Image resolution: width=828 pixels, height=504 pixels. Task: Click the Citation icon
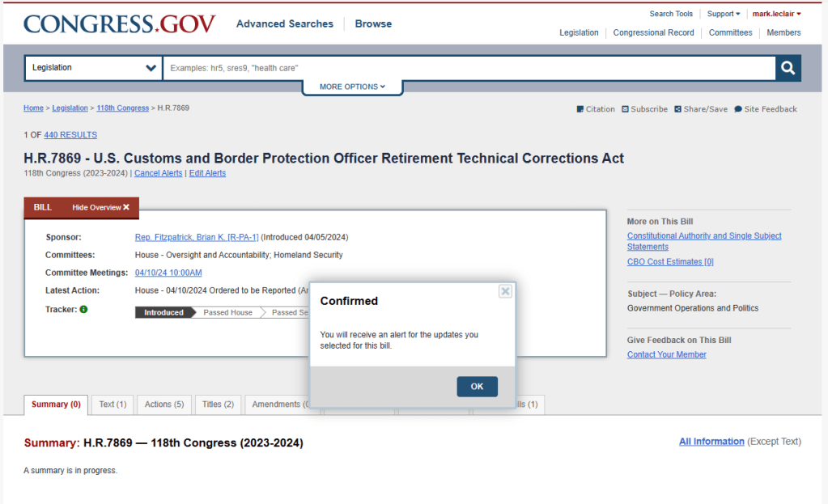point(580,109)
